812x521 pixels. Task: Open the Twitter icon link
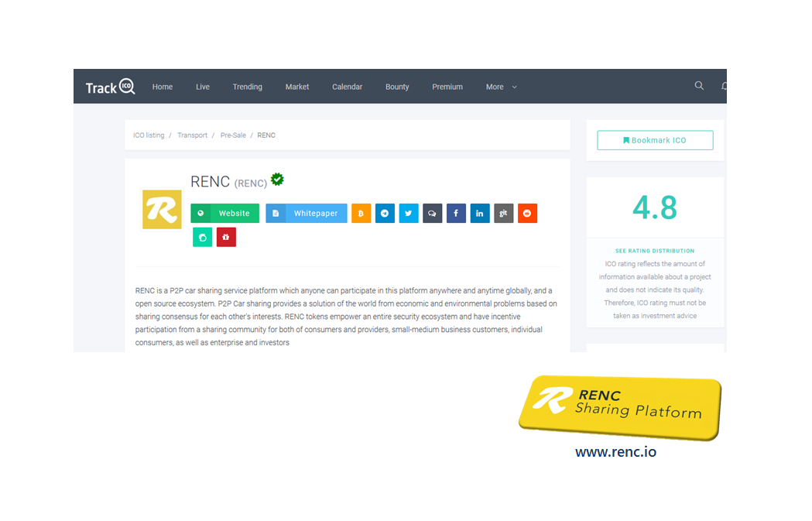[409, 214]
